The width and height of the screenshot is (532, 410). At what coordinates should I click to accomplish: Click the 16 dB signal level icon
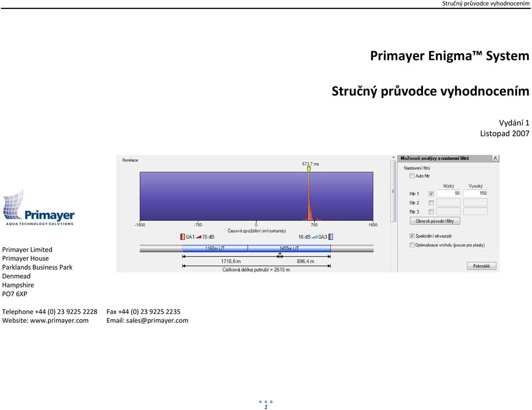(315, 237)
